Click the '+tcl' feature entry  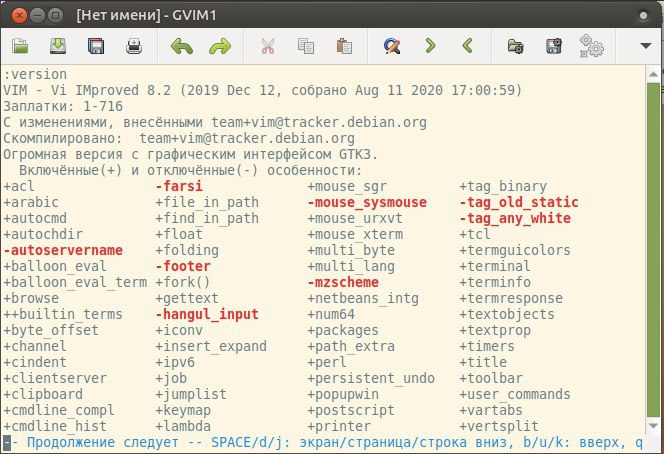pyautogui.click(x=475, y=234)
